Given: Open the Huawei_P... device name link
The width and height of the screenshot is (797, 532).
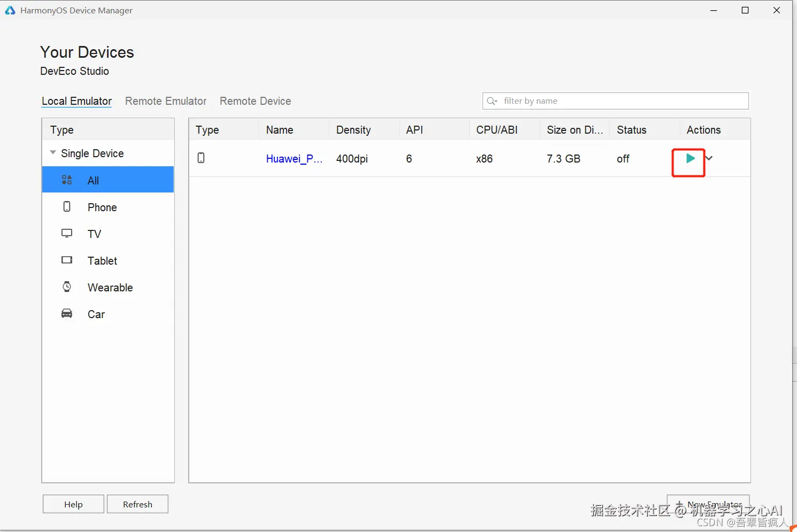Looking at the screenshot, I should pyautogui.click(x=294, y=159).
